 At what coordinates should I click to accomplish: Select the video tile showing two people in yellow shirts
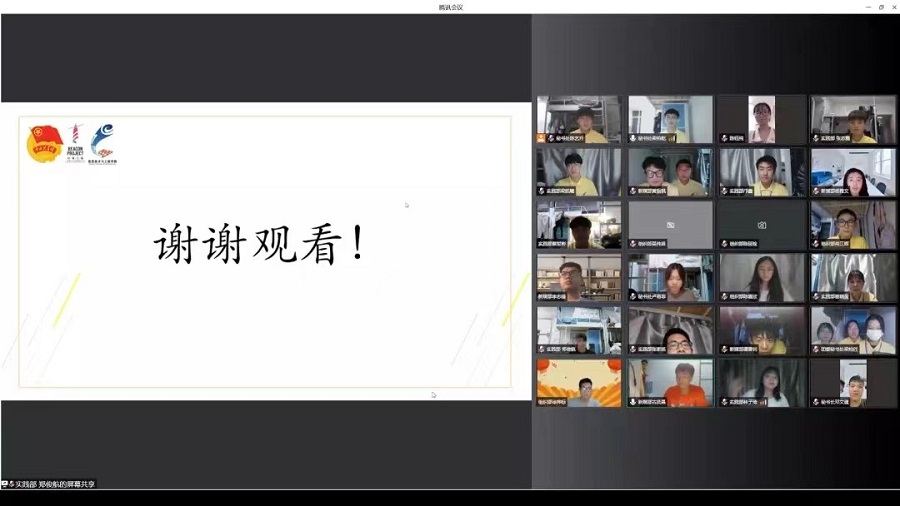tap(670, 172)
